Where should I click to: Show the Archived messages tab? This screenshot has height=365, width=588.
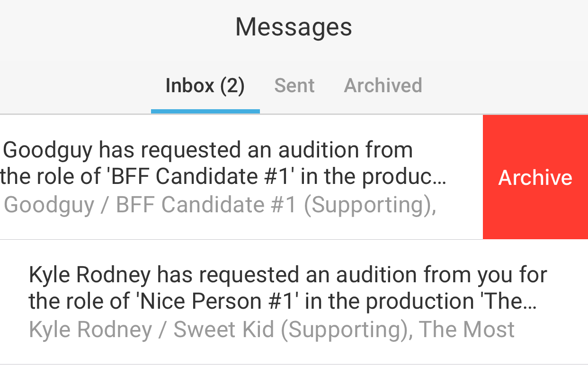[383, 86]
